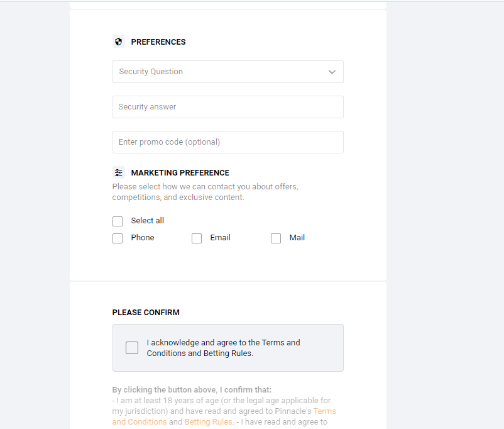Expand the Security Question chevron arrow

click(332, 72)
